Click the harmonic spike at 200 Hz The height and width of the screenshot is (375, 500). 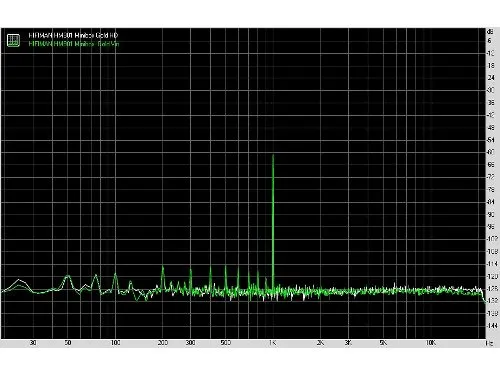tap(163, 268)
